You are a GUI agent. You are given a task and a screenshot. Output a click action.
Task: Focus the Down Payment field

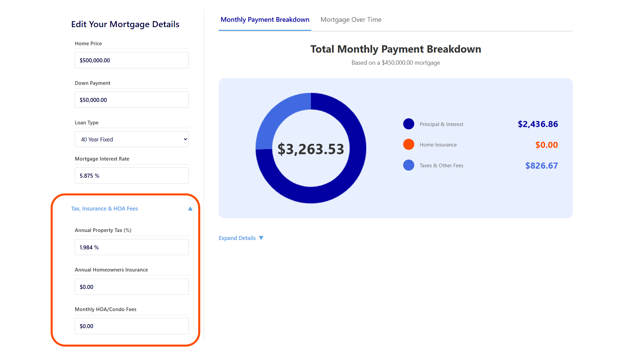131,100
